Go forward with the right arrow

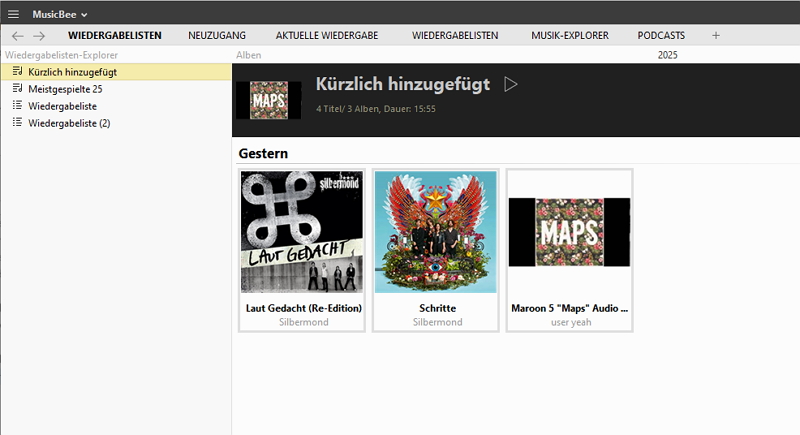pos(39,36)
